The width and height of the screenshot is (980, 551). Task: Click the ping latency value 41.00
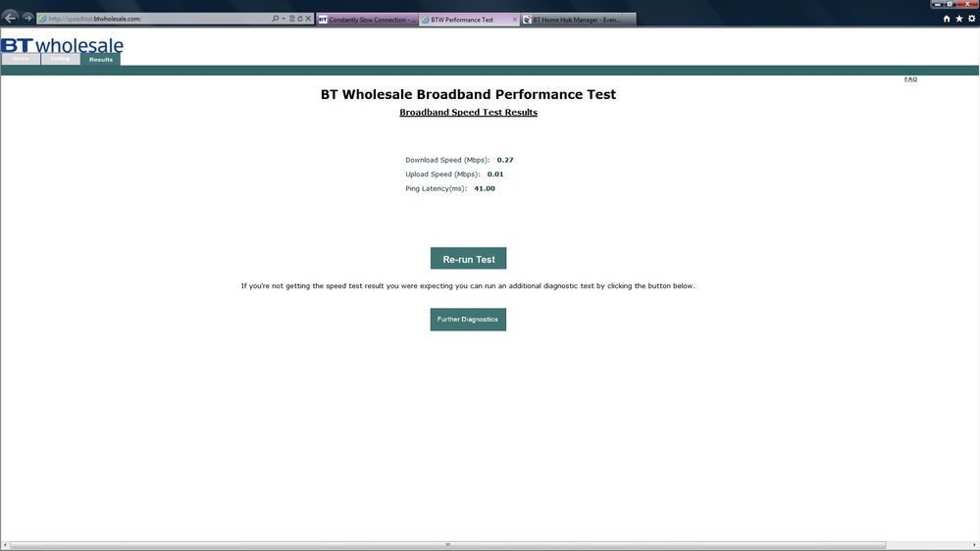click(485, 188)
